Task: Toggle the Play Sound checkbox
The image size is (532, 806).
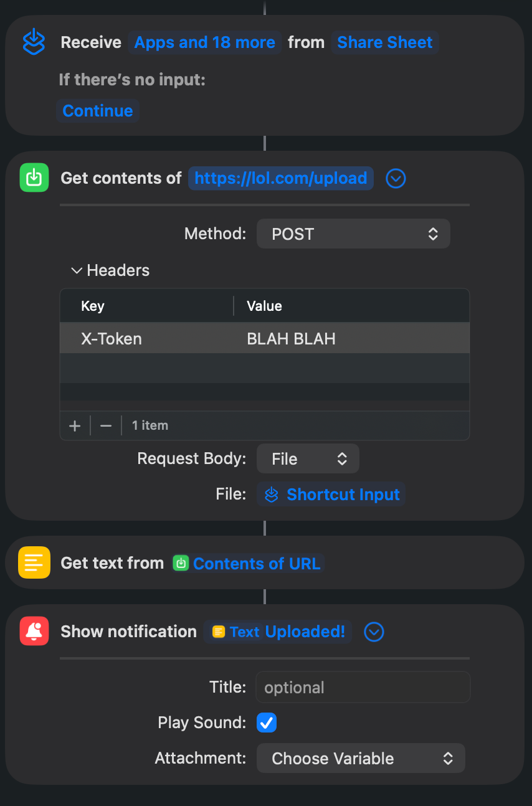Action: tap(267, 723)
